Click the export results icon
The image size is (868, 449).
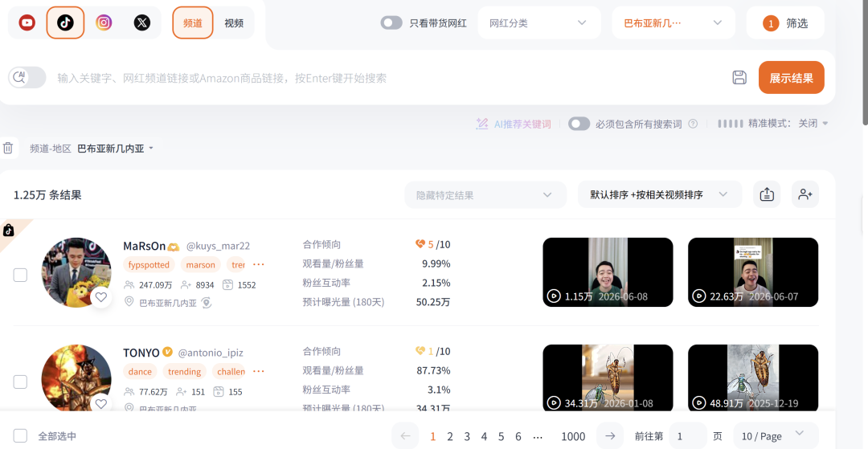pyautogui.click(x=767, y=194)
